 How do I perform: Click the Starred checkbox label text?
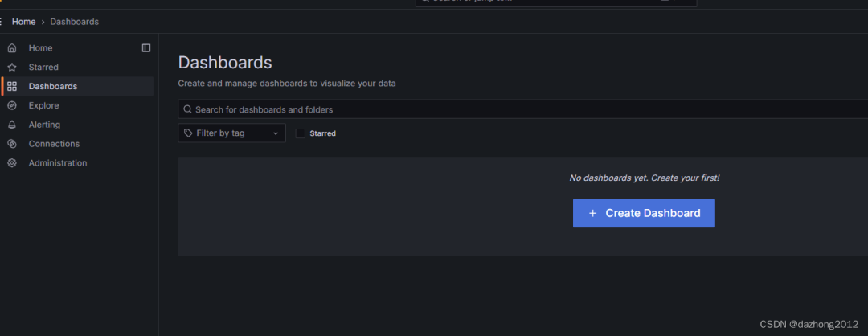pos(323,133)
